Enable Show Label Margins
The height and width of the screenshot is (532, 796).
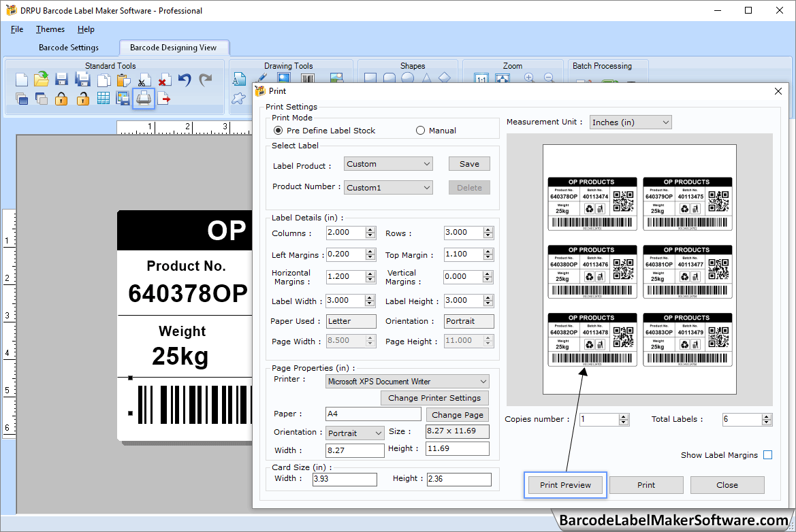pos(767,454)
